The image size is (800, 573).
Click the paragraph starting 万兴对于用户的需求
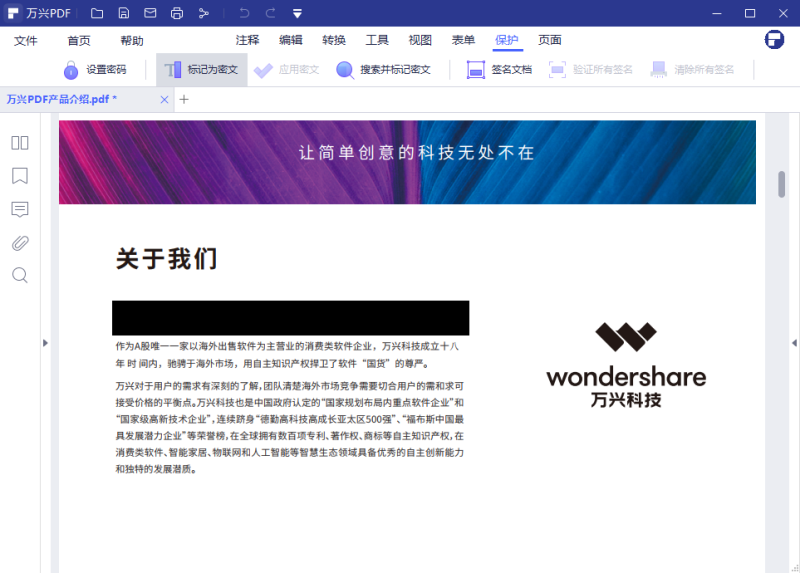coord(290,428)
